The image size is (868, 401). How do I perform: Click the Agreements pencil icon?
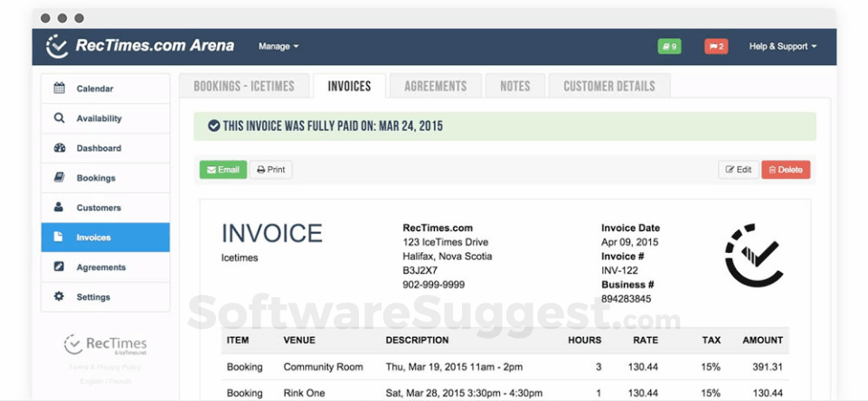[59, 266]
